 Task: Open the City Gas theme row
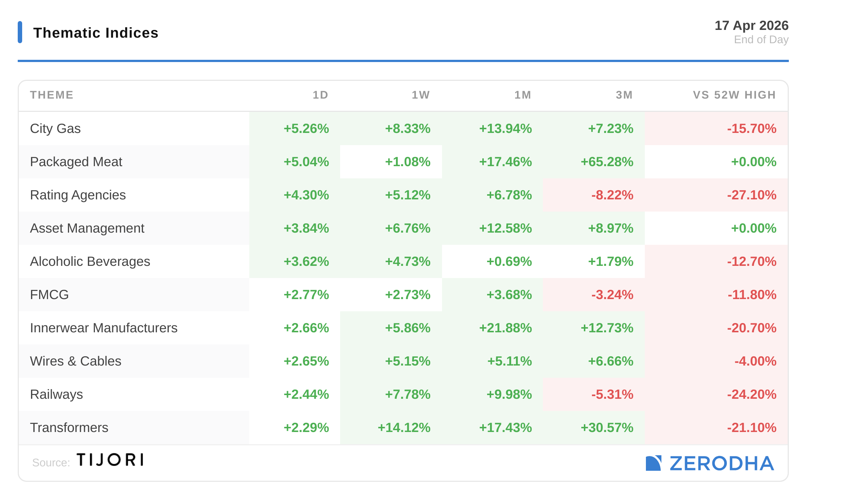click(55, 128)
